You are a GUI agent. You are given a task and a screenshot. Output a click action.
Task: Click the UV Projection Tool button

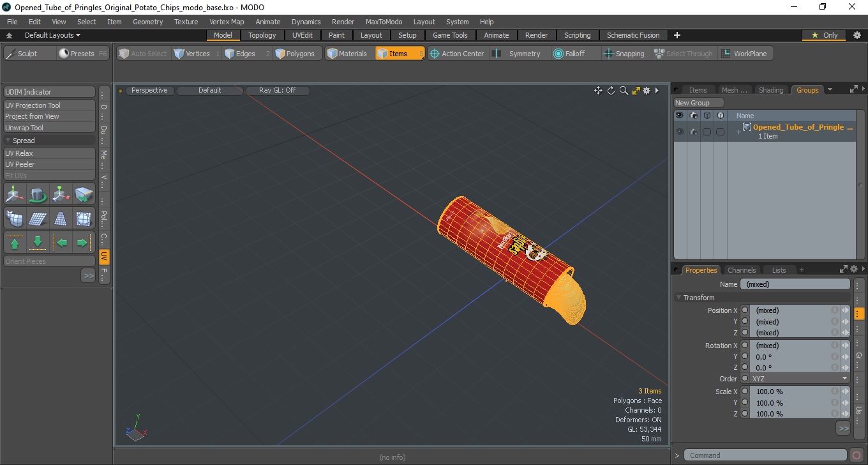point(49,105)
